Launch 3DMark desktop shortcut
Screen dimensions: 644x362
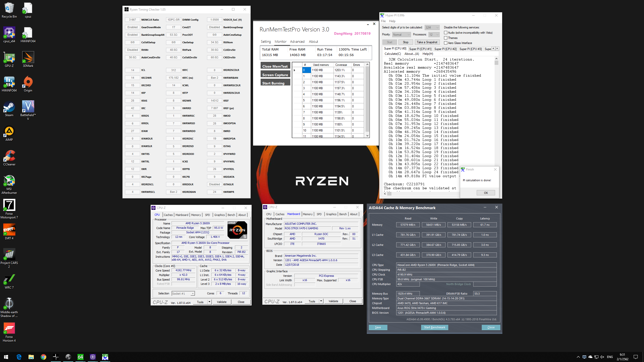click(28, 59)
